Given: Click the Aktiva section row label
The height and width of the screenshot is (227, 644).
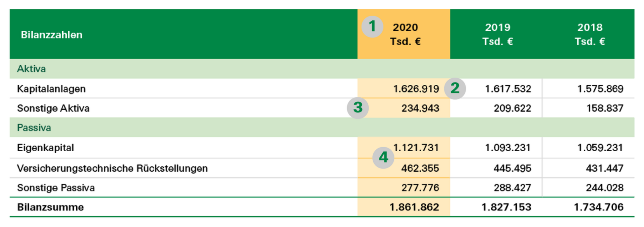Looking at the screenshot, I should coord(31,69).
